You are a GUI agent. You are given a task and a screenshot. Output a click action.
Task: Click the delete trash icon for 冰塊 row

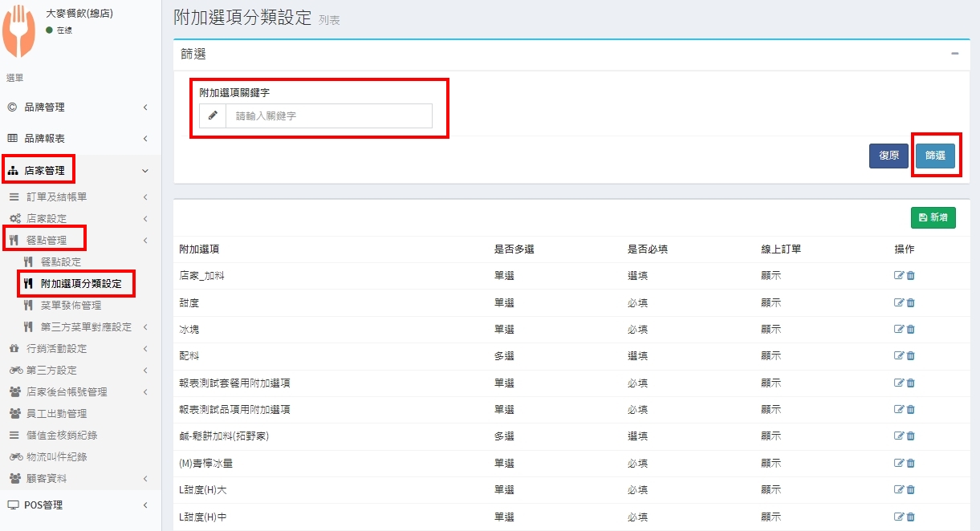(911, 330)
